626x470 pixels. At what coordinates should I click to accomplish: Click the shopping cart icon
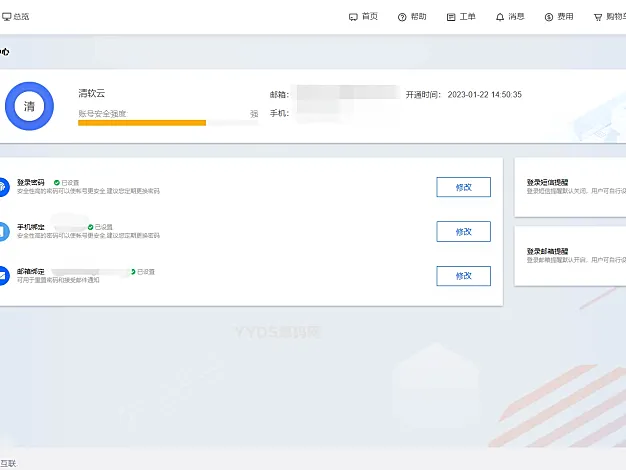point(598,17)
